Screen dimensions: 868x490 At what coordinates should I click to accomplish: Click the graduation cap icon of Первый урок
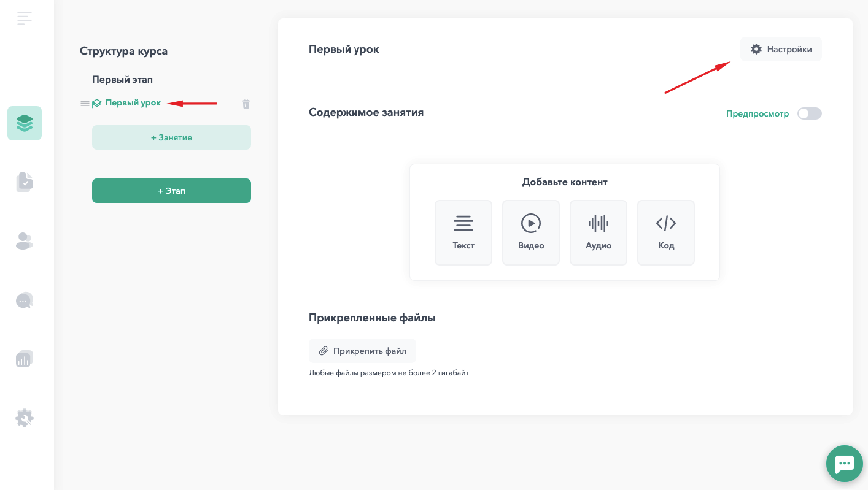coord(97,104)
